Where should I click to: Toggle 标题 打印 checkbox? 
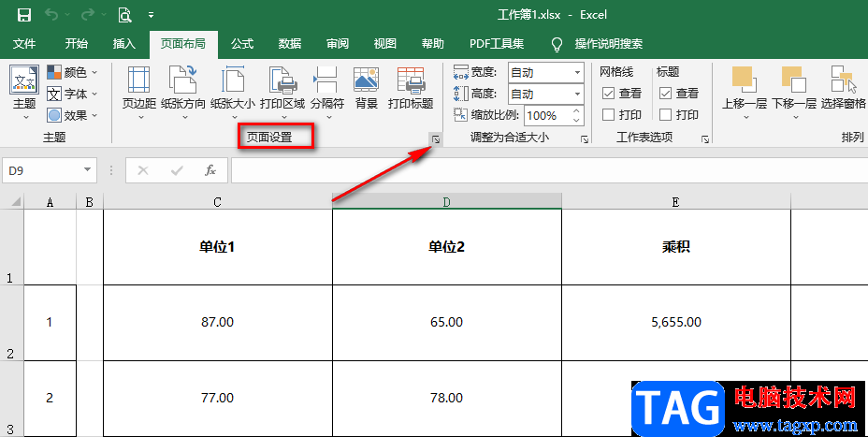[665, 115]
